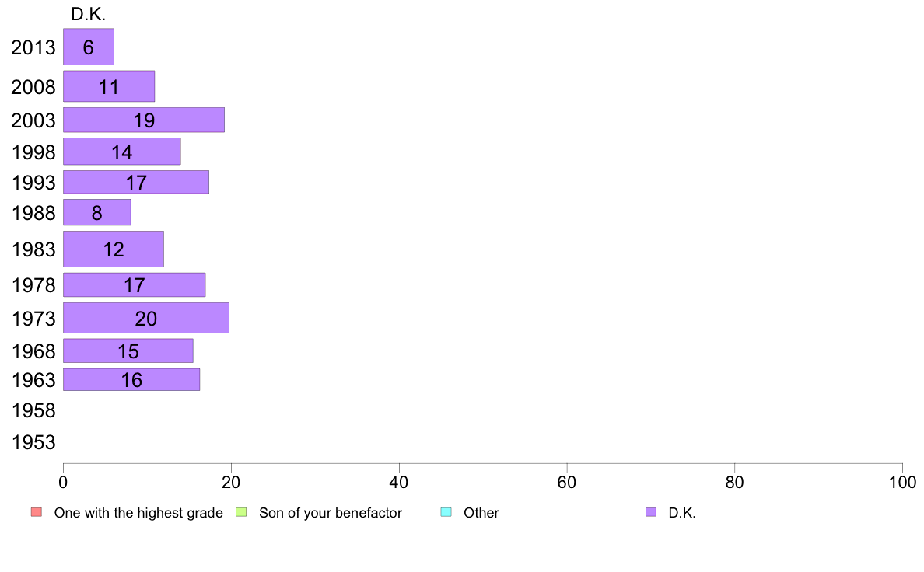
Task: Click the cyan 'Other' legend swatch
Action: click(446, 512)
